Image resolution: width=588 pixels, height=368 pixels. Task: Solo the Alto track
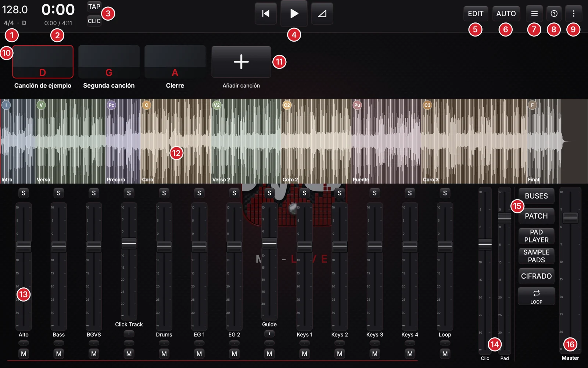point(24,193)
